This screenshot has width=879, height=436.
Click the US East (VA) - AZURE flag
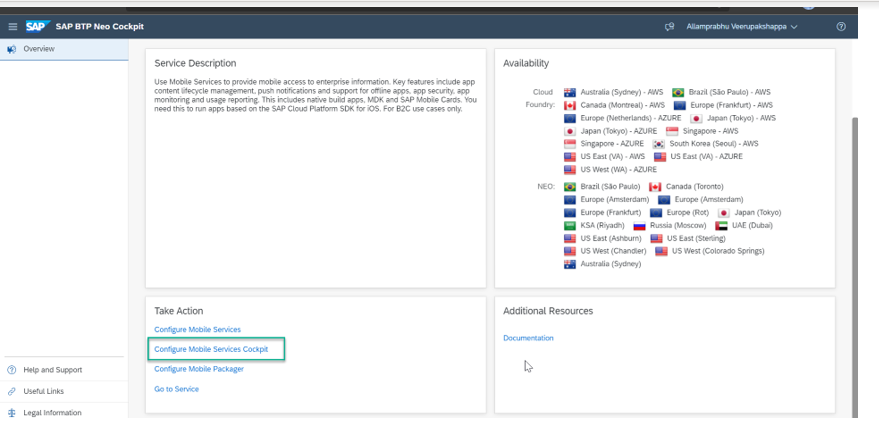(660, 157)
